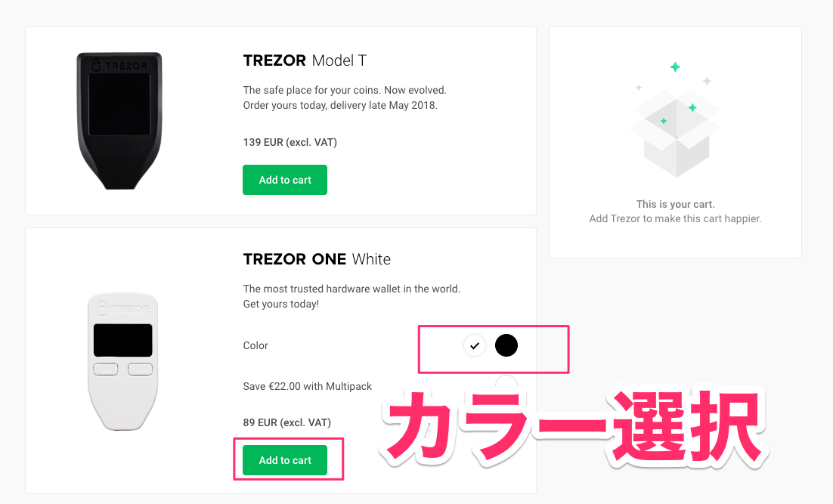The height and width of the screenshot is (504, 833).
Task: Click the gray sparkle beside the cart illustration
Action: (708, 81)
